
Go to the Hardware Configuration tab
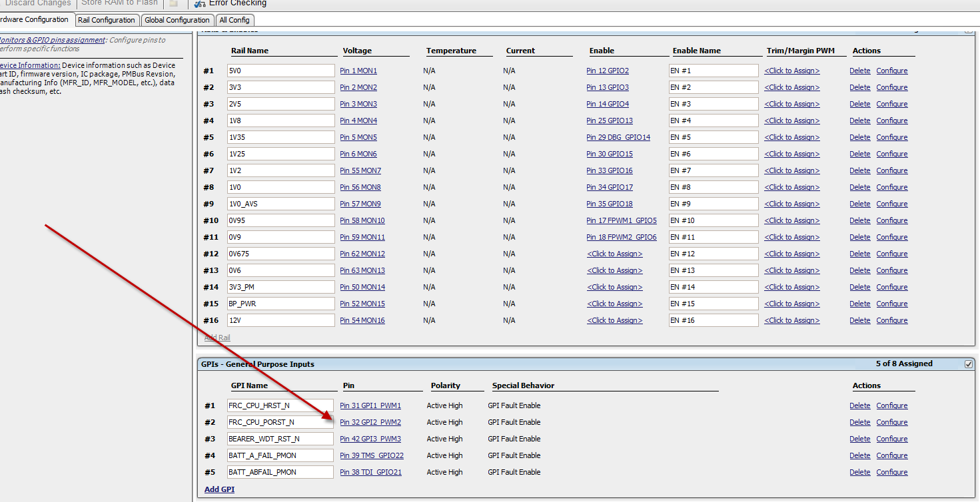[36, 19]
